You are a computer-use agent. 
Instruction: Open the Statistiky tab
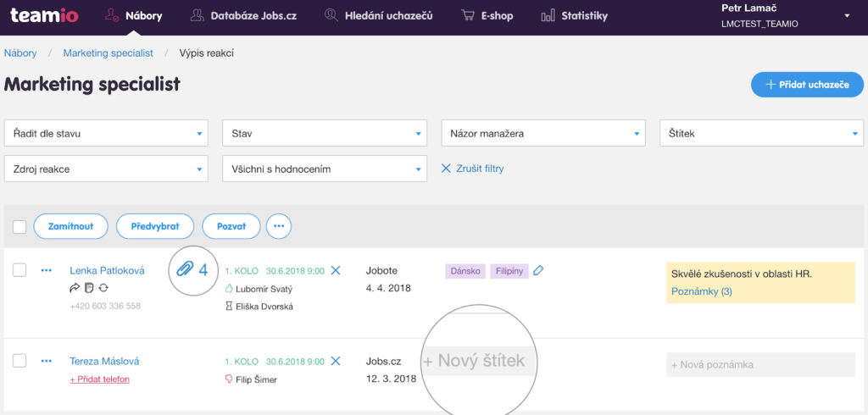[575, 15]
